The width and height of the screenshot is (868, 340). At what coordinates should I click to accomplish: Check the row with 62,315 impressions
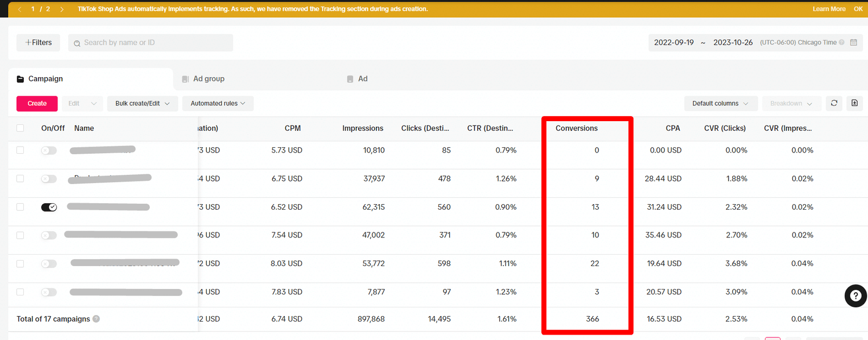pyautogui.click(x=20, y=207)
